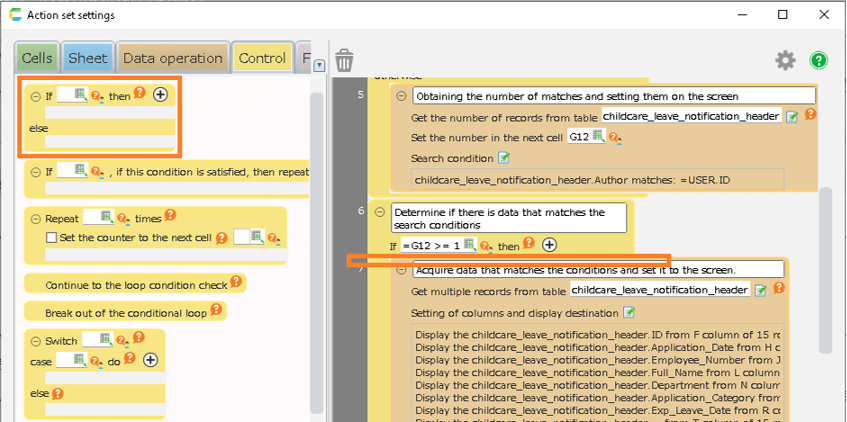Click the trash can delete icon
This screenshot has height=422, width=847.
pyautogui.click(x=345, y=60)
